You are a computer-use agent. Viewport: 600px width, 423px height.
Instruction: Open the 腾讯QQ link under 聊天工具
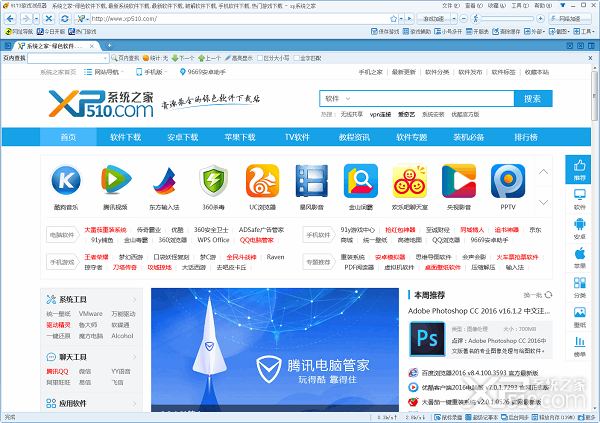(57, 371)
